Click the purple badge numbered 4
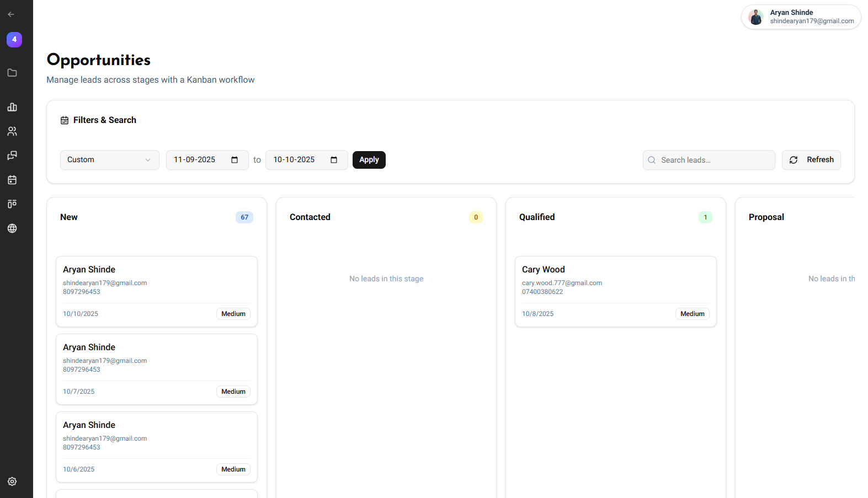The width and height of the screenshot is (868, 498). click(14, 40)
